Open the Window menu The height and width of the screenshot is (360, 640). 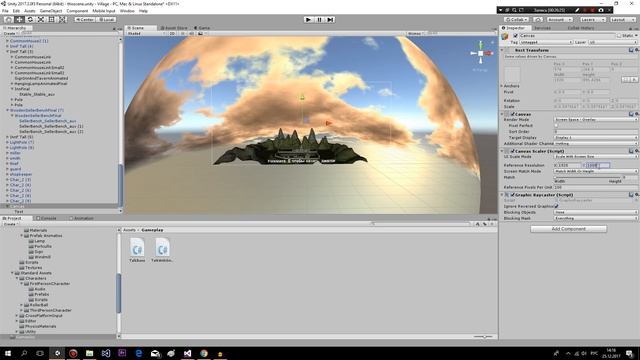click(x=127, y=11)
